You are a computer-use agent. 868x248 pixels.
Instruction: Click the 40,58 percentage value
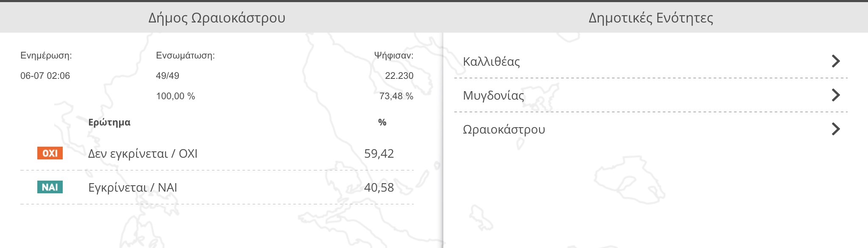(x=379, y=187)
